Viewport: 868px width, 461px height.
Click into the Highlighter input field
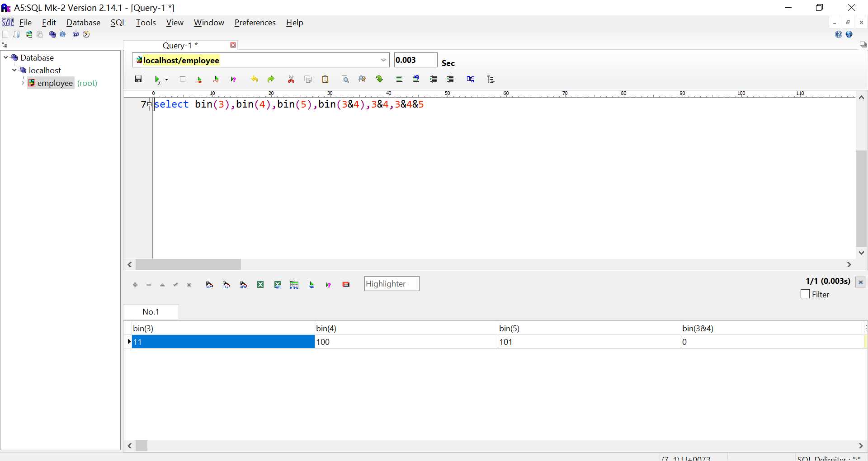[x=392, y=284]
